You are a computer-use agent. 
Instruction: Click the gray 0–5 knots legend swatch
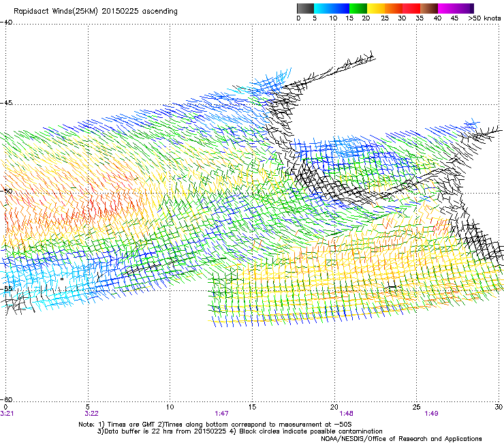pyautogui.click(x=305, y=8)
